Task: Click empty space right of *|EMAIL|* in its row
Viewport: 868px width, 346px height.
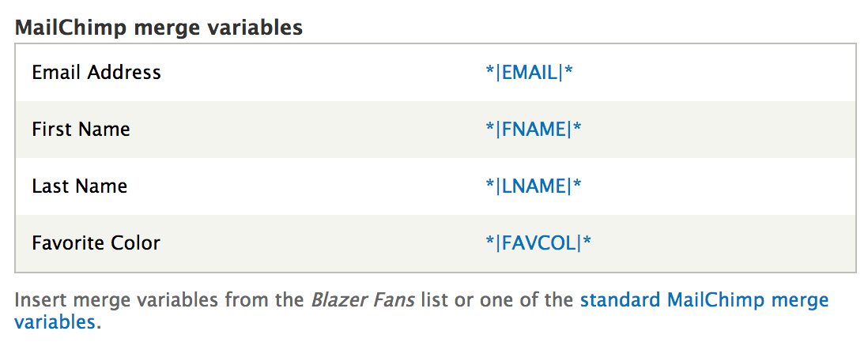Action: [x=711, y=73]
